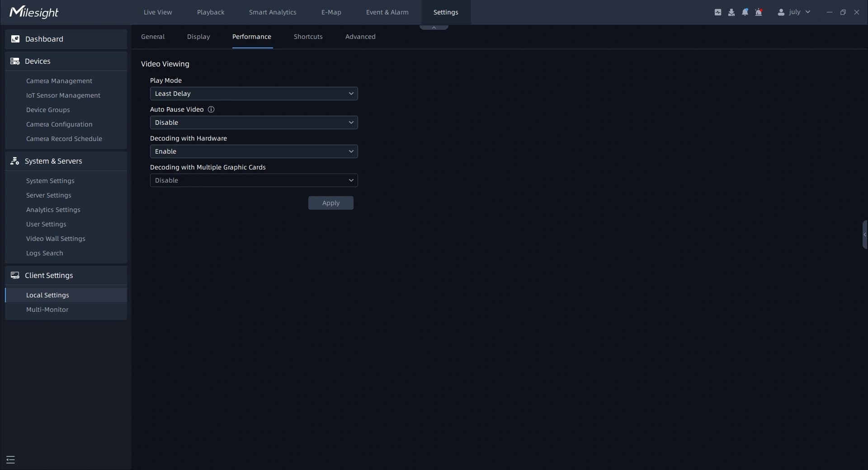Open the Auto Pause Video dropdown

tap(254, 122)
